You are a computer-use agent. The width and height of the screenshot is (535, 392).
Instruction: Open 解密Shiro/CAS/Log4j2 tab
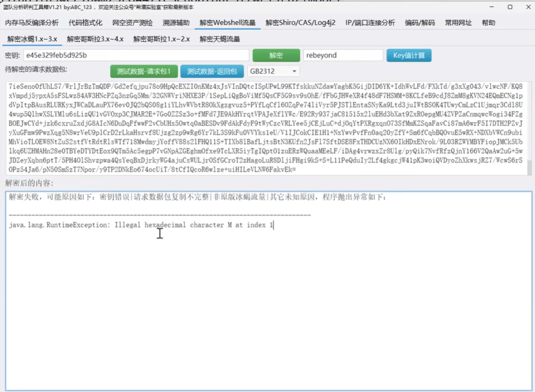(300, 23)
